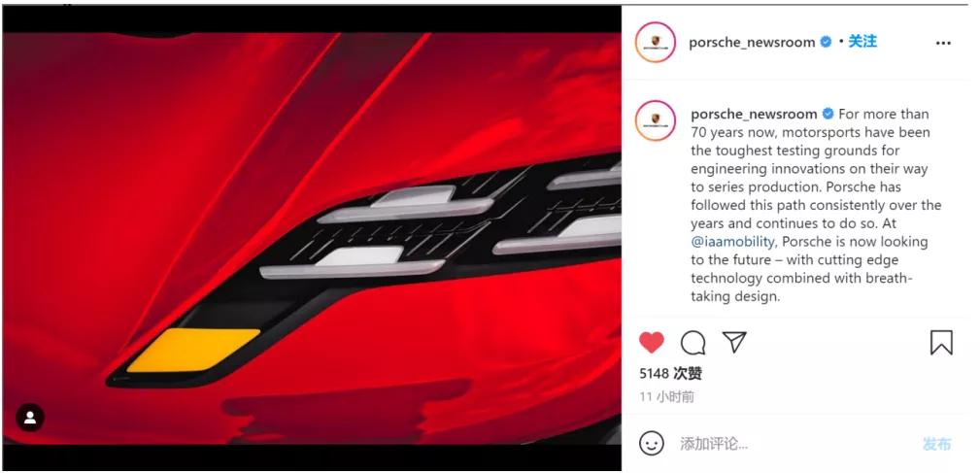Open comments via speech bubble icon
980x473 pixels.
click(x=693, y=343)
